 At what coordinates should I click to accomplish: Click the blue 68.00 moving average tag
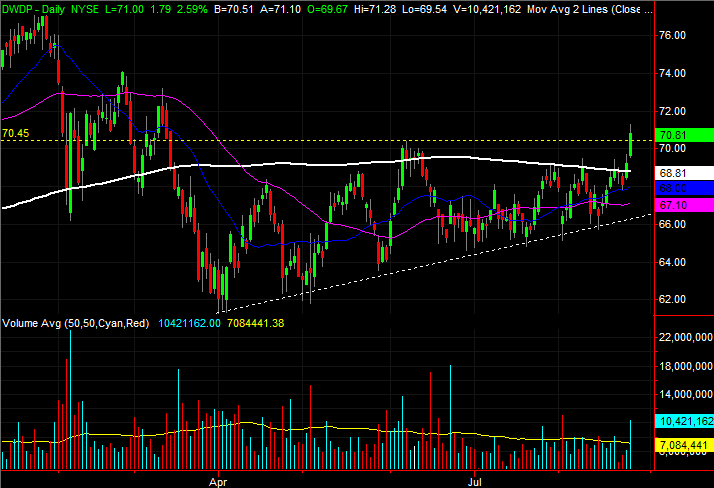click(x=684, y=188)
